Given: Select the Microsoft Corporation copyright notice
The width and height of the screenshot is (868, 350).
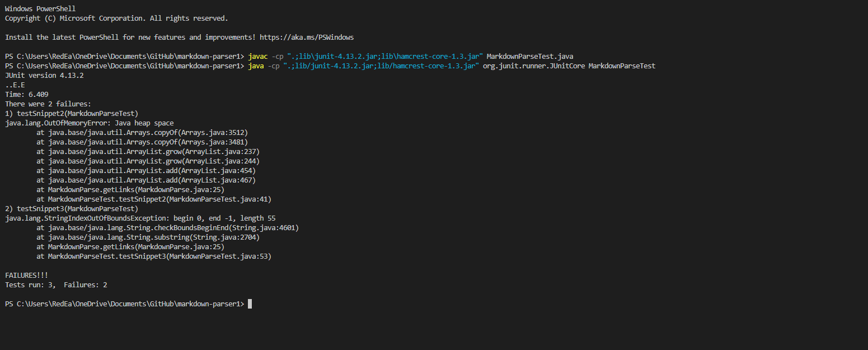Looking at the screenshot, I should 116,18.
